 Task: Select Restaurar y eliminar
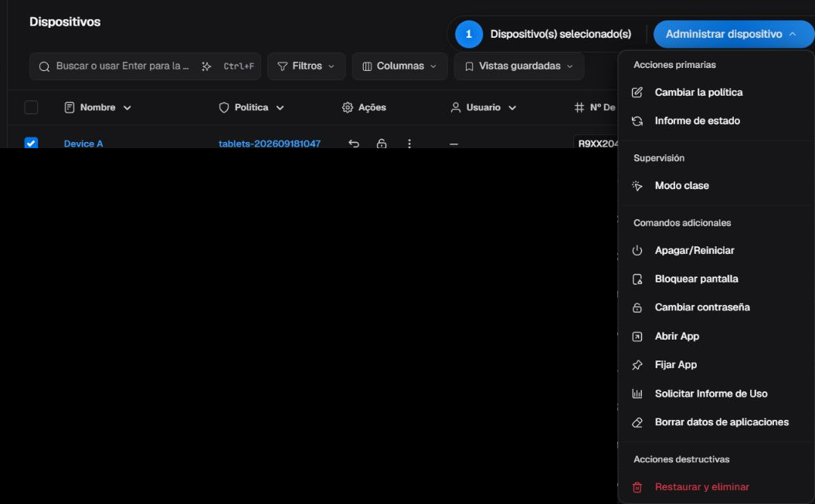[x=716, y=487]
